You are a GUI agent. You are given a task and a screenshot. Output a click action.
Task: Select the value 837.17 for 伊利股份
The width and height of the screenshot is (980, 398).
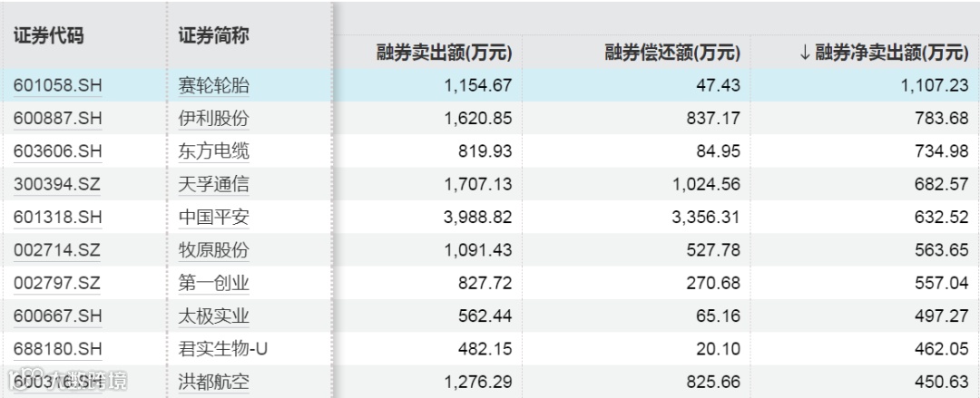pos(714,118)
